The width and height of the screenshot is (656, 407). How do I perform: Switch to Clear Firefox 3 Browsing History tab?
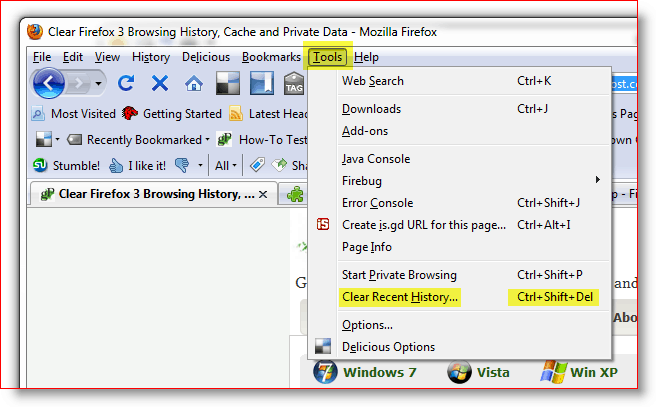[153, 194]
